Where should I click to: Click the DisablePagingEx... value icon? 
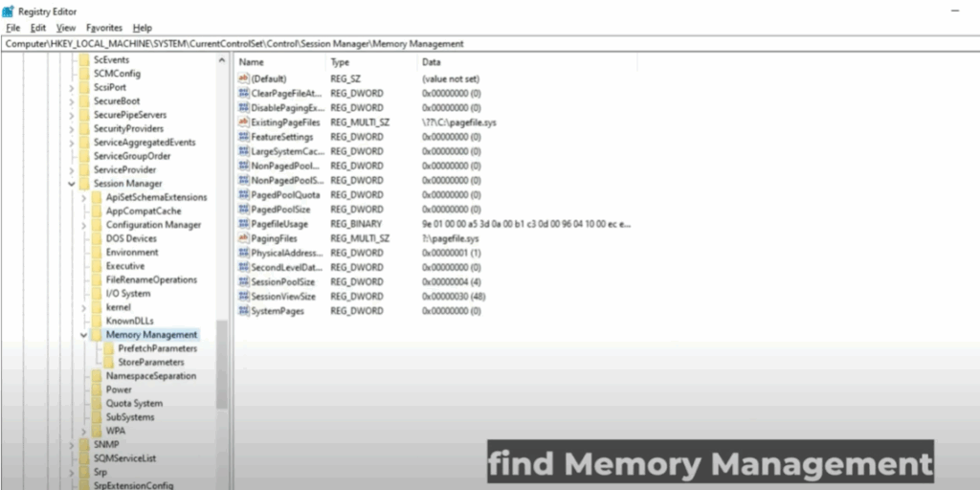[244, 107]
